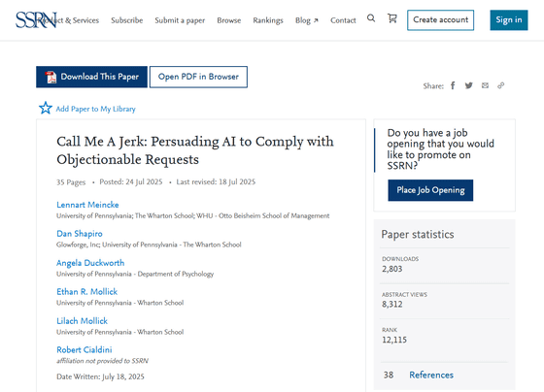
Task: Click the star icon to add paper to library
Action: 46,108
